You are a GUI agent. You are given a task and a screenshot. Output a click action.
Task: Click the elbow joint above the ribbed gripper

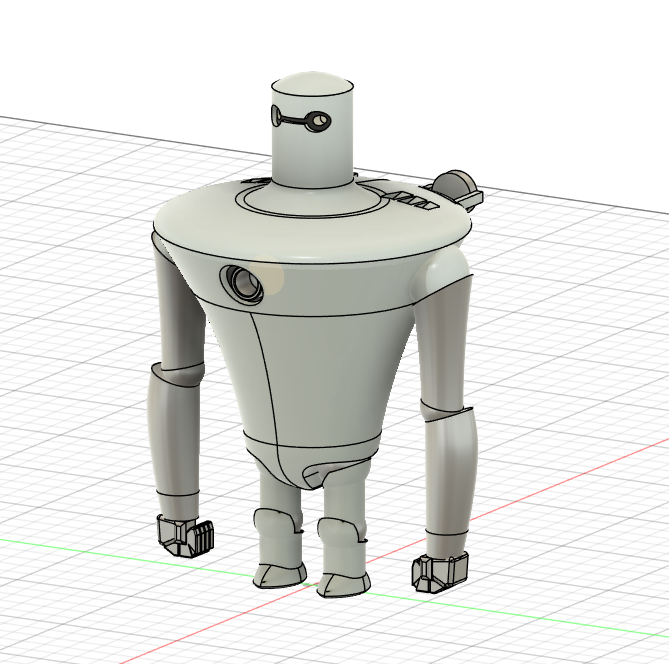click(178, 375)
